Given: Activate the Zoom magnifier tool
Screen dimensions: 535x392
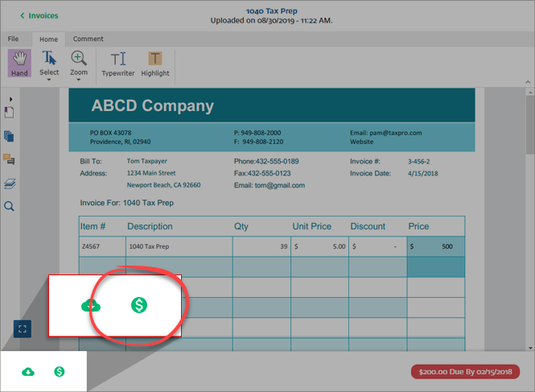Looking at the screenshot, I should point(79,63).
